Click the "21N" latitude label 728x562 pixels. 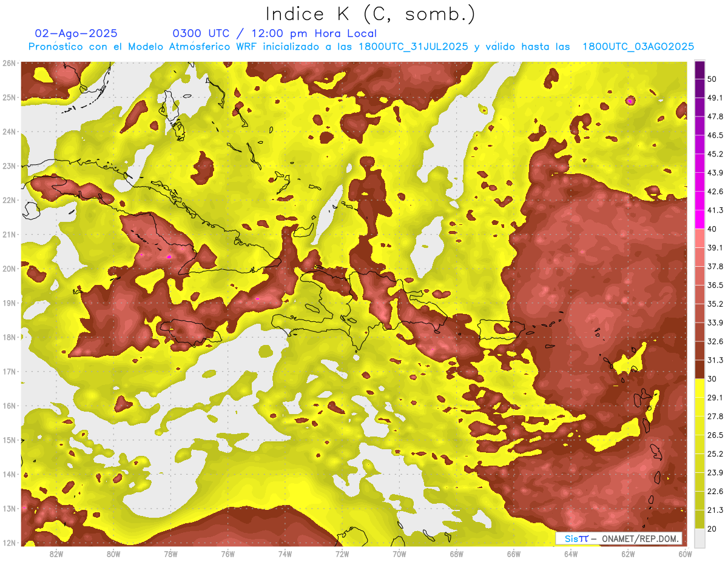coord(9,235)
